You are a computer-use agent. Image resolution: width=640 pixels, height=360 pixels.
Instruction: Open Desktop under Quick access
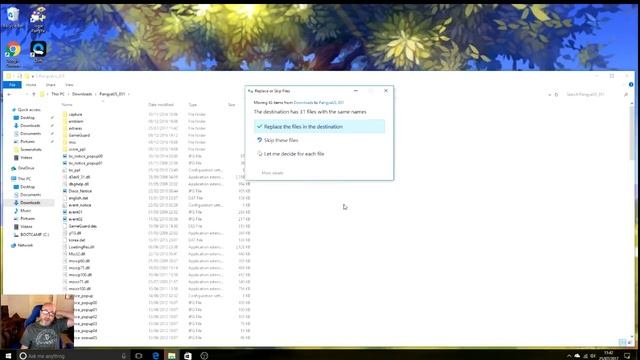(27, 118)
